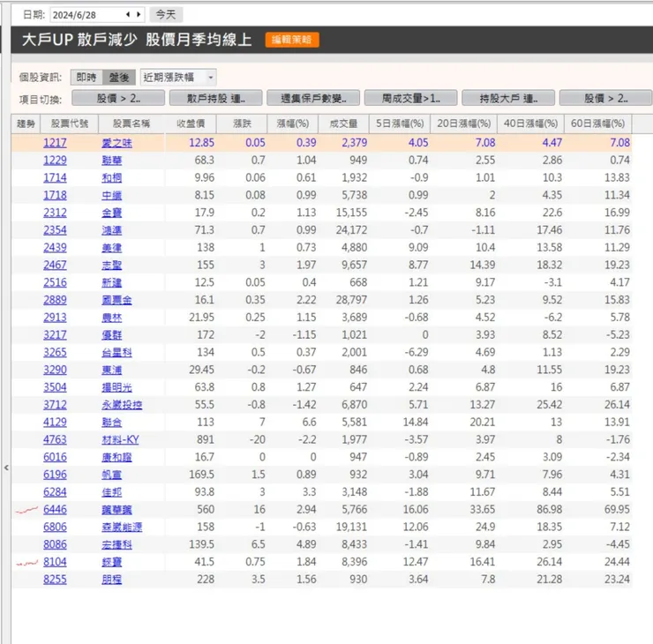
Task: Advance date with the right arrow
Action: coord(139,15)
